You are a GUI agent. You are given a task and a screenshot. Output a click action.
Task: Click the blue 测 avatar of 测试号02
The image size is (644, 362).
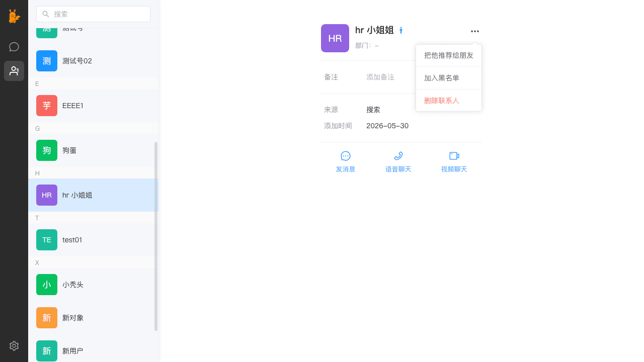tap(47, 61)
